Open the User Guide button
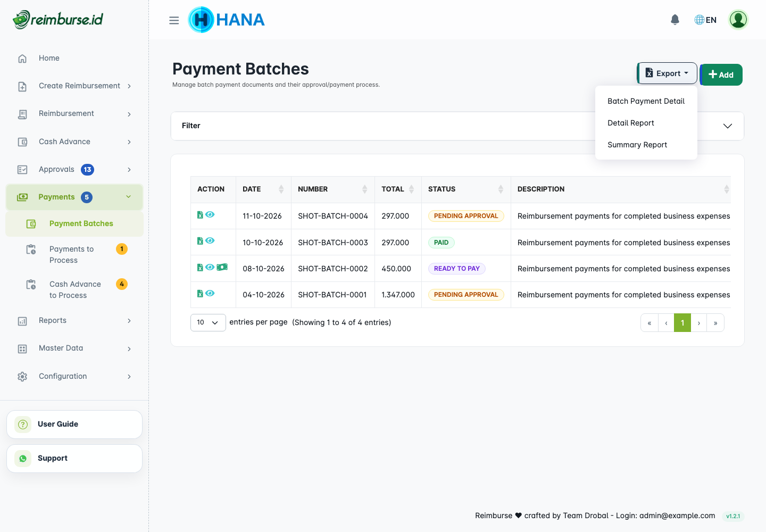Image resolution: width=766 pixels, height=532 pixels. pyautogui.click(x=74, y=425)
